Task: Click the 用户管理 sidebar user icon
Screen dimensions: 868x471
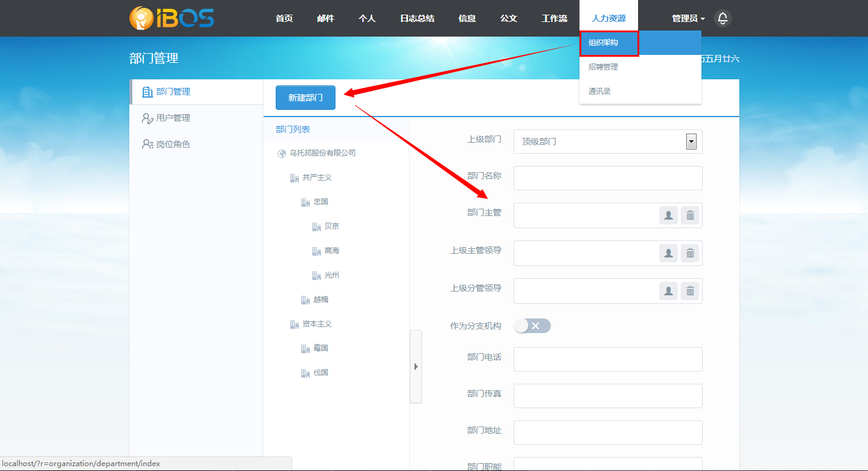Action: [x=147, y=118]
